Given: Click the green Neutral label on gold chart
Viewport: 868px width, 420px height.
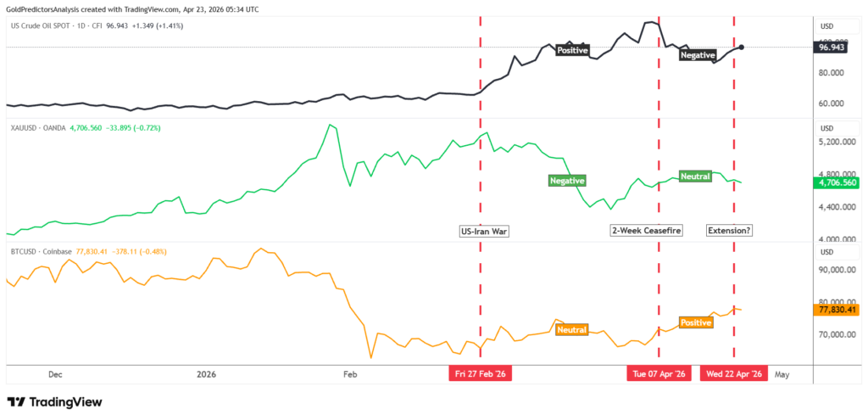Looking at the screenshot, I should (x=694, y=176).
